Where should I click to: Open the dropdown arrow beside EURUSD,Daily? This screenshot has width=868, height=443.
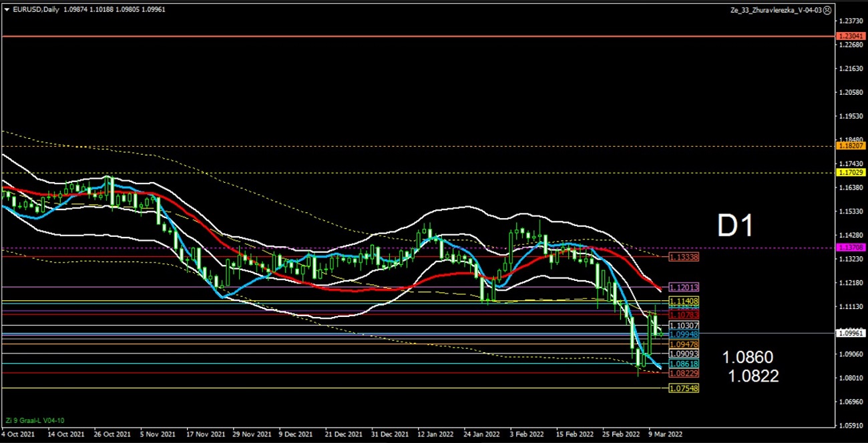point(7,9)
